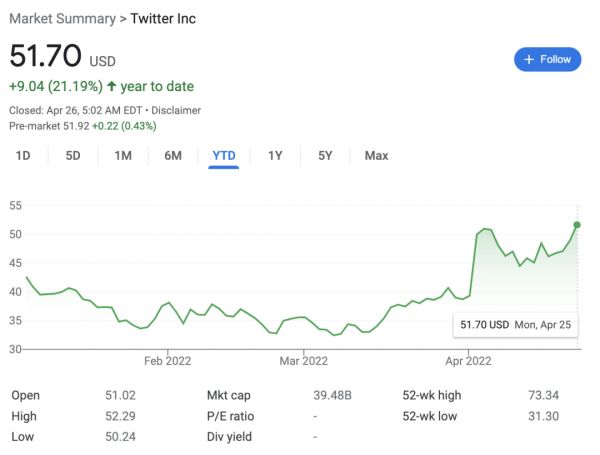Viewport: 600px width, 455px height.
Task: Click the chart line near Feb 2022
Action: pyautogui.click(x=167, y=304)
